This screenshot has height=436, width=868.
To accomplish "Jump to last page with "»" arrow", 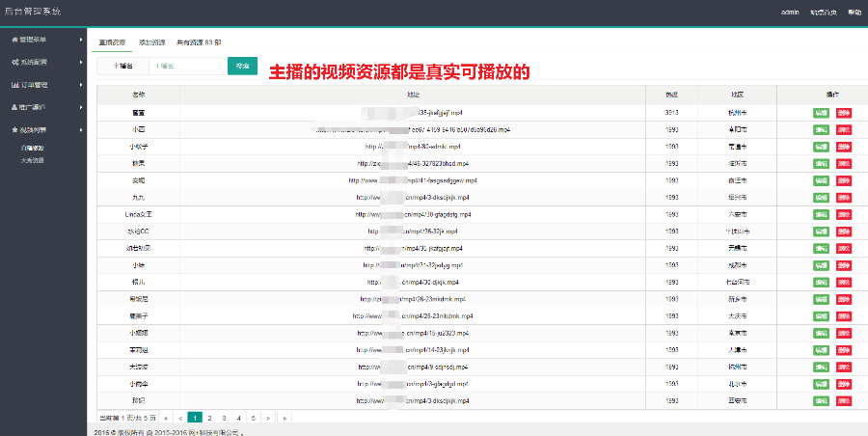I will [x=283, y=418].
